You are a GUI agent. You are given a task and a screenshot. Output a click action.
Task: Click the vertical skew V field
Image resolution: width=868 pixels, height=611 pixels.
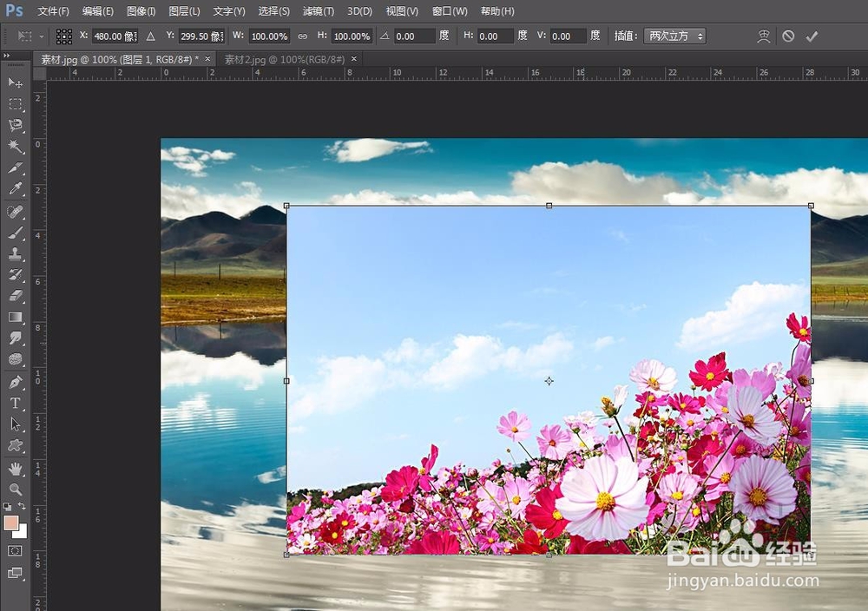click(x=568, y=36)
